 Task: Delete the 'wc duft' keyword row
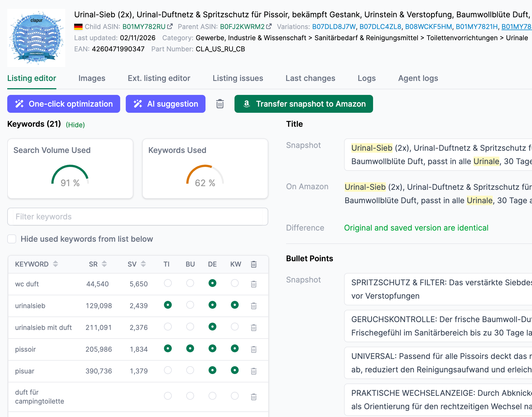click(x=253, y=284)
